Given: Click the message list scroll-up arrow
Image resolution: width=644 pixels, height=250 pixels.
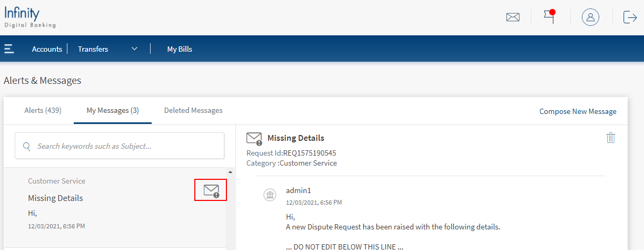Looking at the screenshot, I should pos(230,172).
